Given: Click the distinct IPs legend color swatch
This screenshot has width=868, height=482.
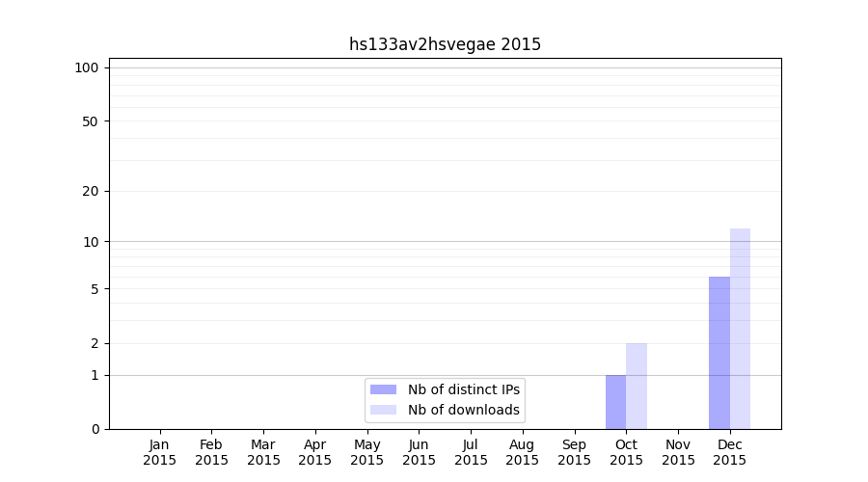Looking at the screenshot, I should click(383, 389).
